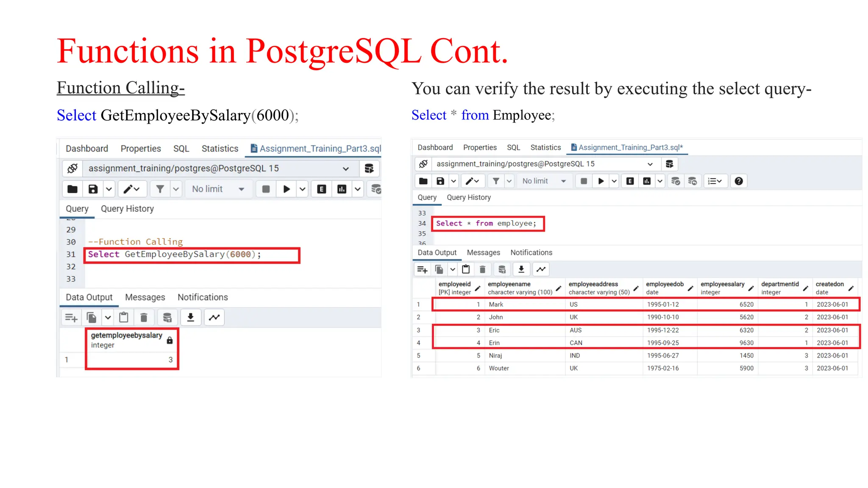Select cell with employee name Erin
Viewport: 868px width, 488px height.
525,343
